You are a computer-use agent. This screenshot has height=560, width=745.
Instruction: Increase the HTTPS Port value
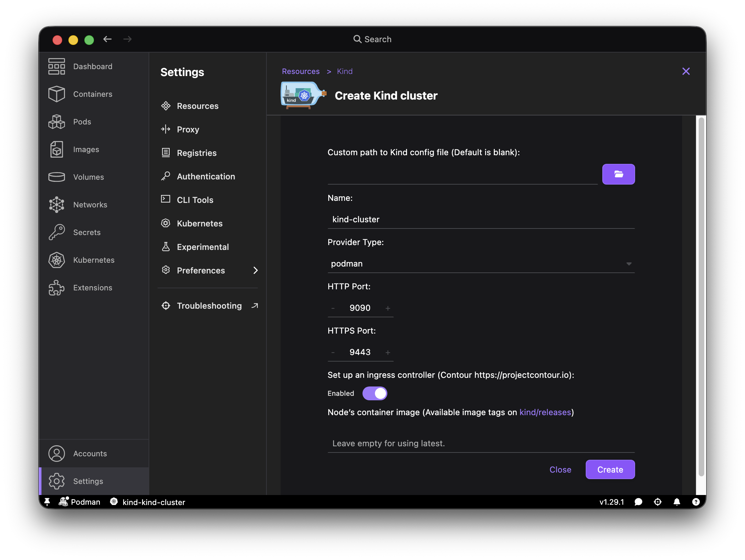388,352
